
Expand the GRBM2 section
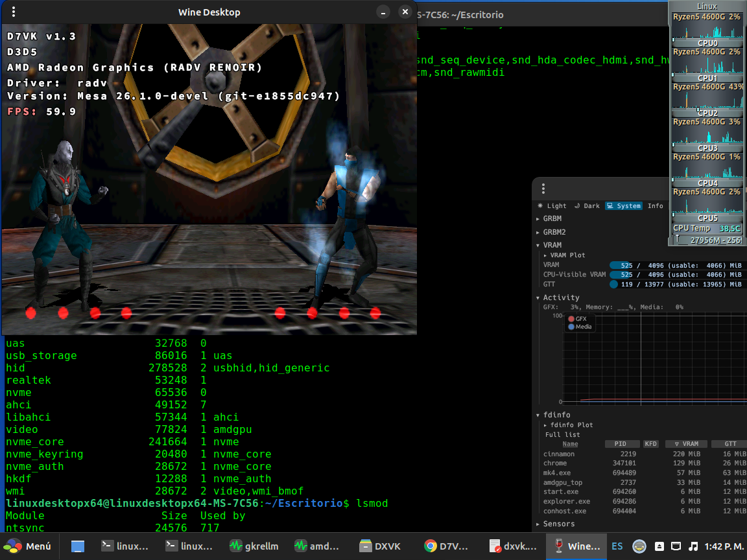[x=551, y=233]
